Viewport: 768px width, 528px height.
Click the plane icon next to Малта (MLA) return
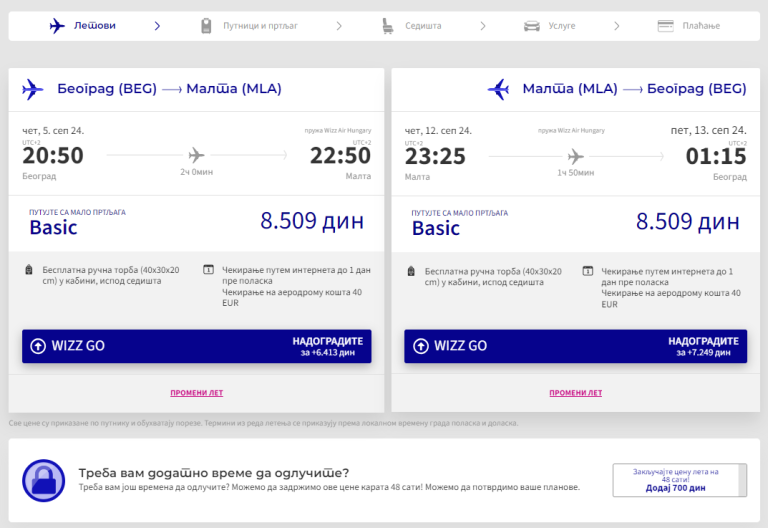499,89
